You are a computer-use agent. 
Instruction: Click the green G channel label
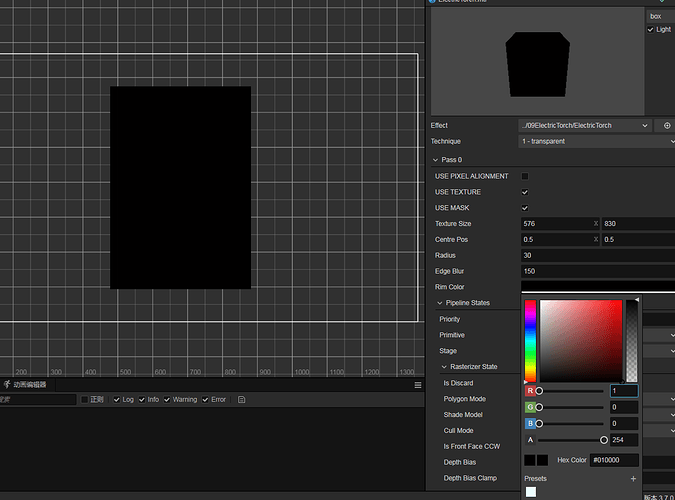(529, 407)
